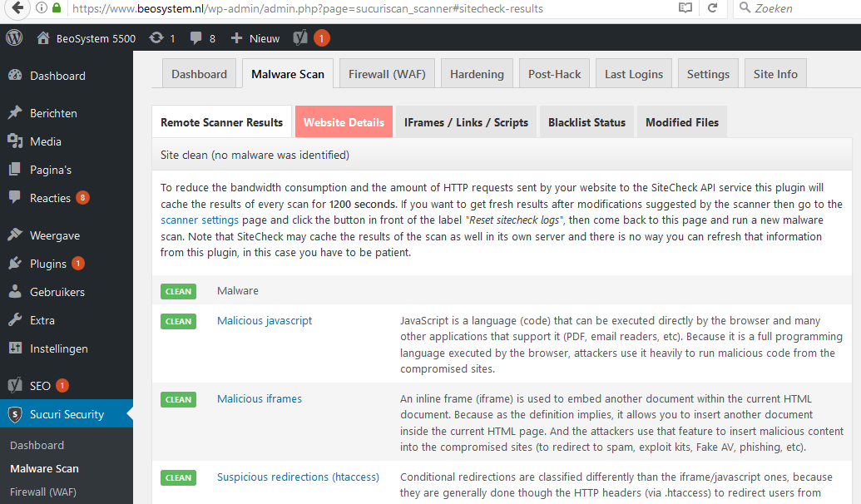Click the Extra wrench icon
This screenshot has height=504, width=861.
point(15,319)
